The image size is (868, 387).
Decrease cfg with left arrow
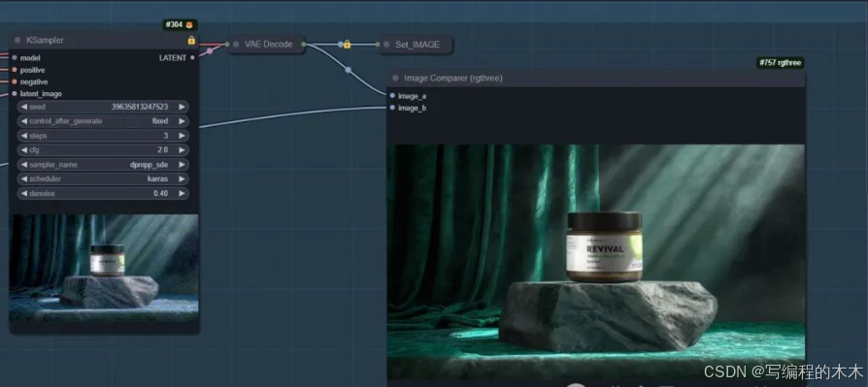tap(24, 150)
